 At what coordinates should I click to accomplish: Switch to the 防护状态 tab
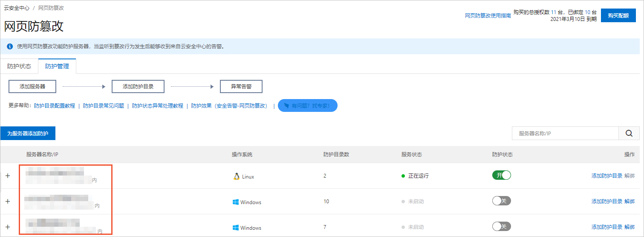pyautogui.click(x=19, y=67)
